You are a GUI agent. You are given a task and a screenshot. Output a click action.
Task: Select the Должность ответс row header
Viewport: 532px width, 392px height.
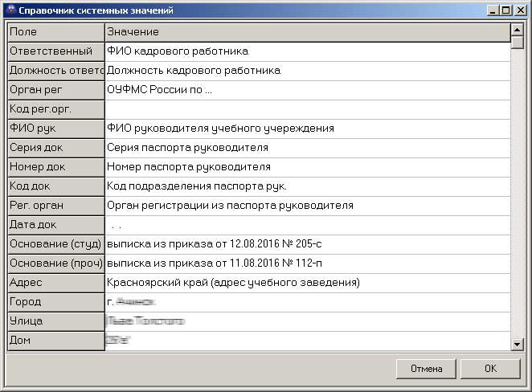click(x=56, y=71)
